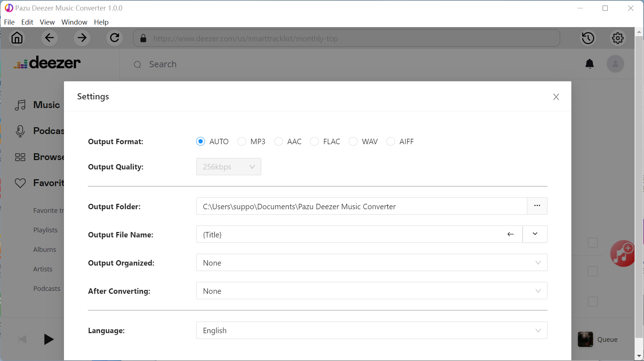Click the Pazu app icon in title bar
Screen dimensions: 644x361
coord(9,8)
